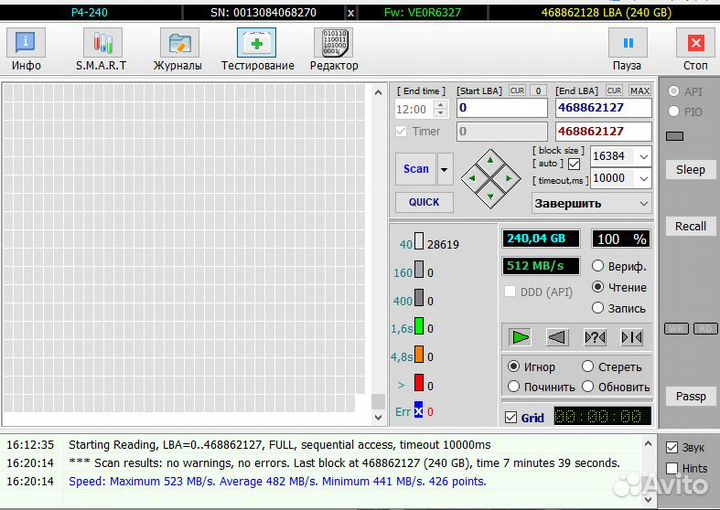Open the timeout 10000 dropdown

pos(643,178)
